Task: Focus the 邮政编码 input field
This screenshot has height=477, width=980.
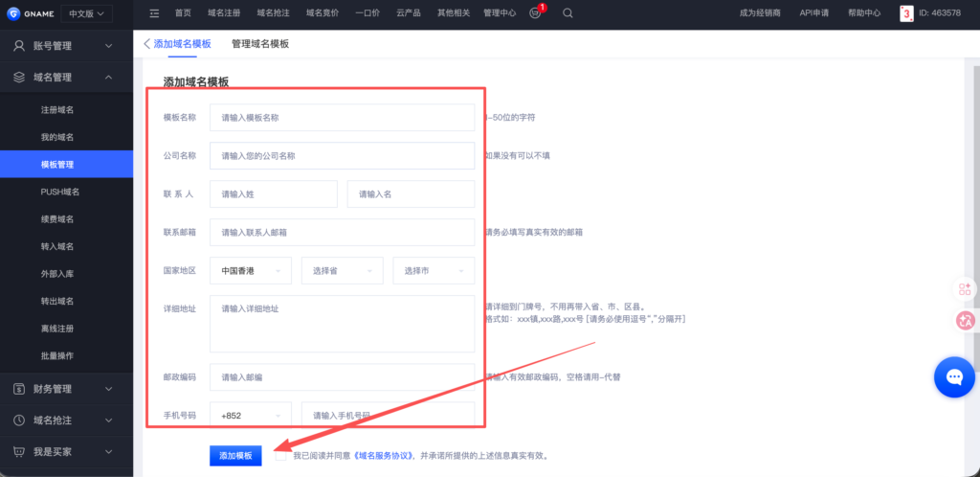Action: click(x=342, y=377)
